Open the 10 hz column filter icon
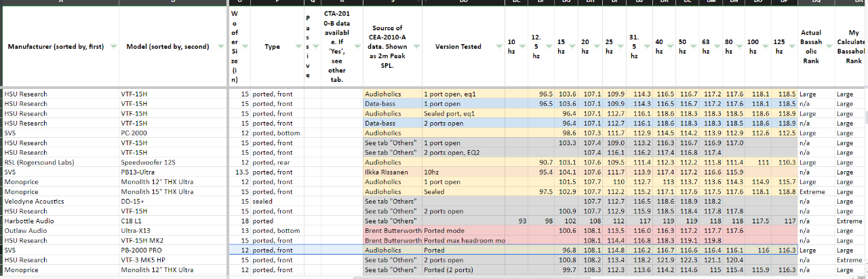868x279 pixels. [523, 47]
